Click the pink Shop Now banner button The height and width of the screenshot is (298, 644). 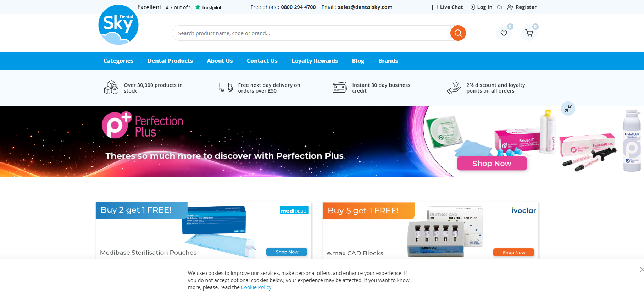tap(492, 164)
